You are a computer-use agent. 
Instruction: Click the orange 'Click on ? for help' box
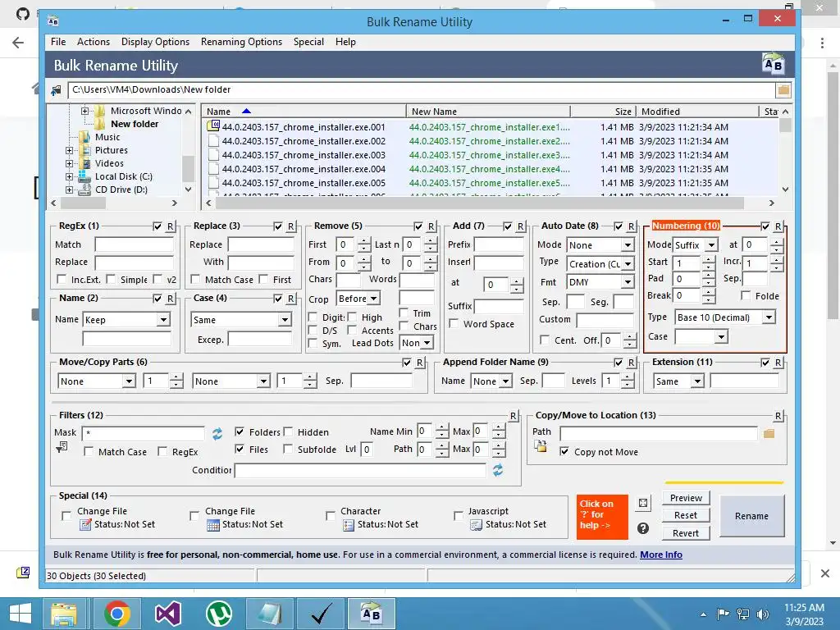coord(602,517)
